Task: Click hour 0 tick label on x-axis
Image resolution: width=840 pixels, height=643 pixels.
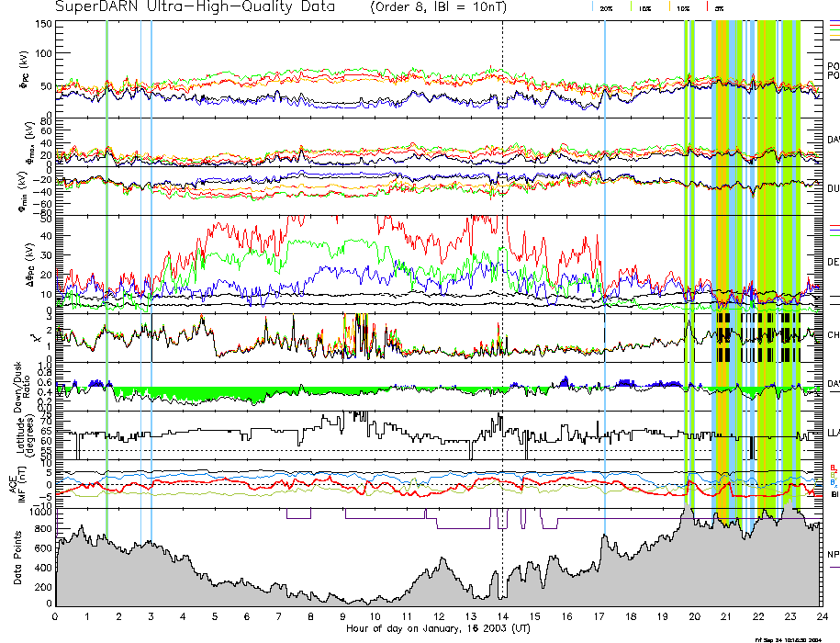Action: click(56, 617)
